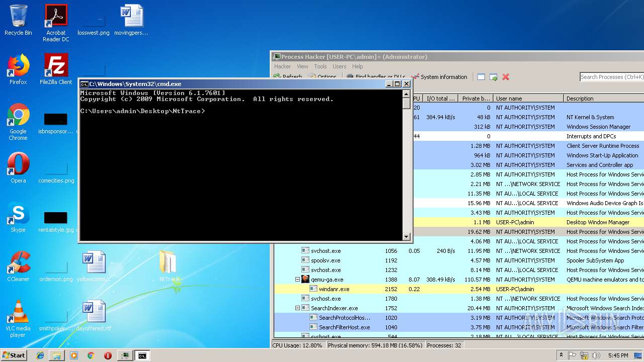The width and height of the screenshot is (644, 362).
Task: Open the Recycle Bin desktop icon
Action: point(18,20)
